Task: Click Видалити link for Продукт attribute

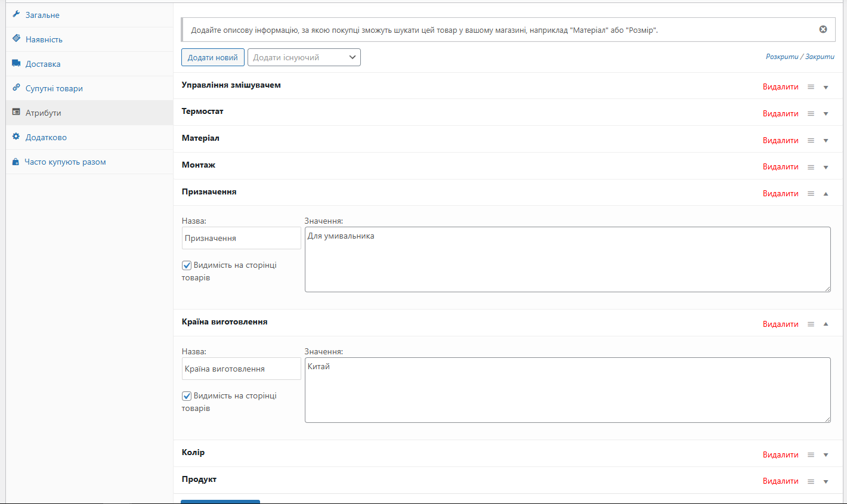Action: coord(780,481)
